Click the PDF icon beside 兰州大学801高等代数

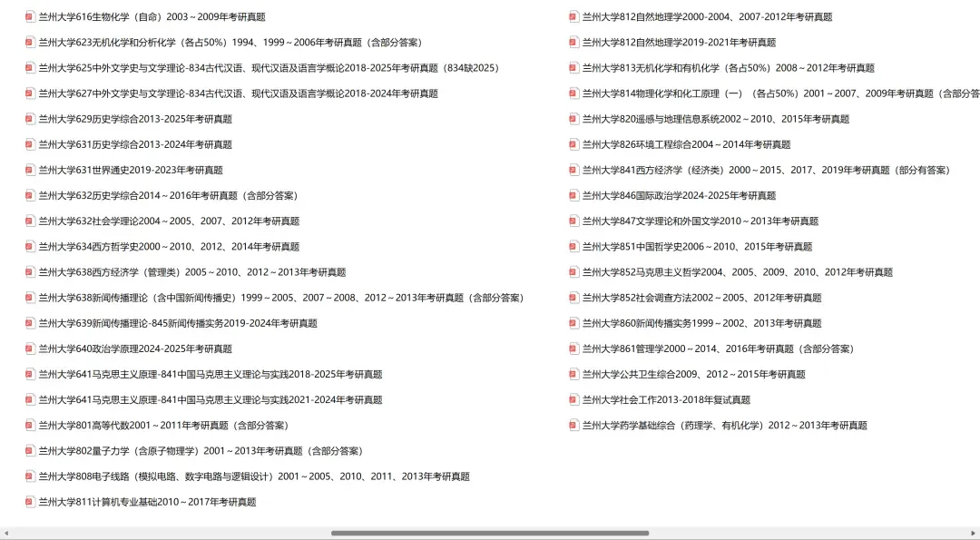[x=30, y=426]
